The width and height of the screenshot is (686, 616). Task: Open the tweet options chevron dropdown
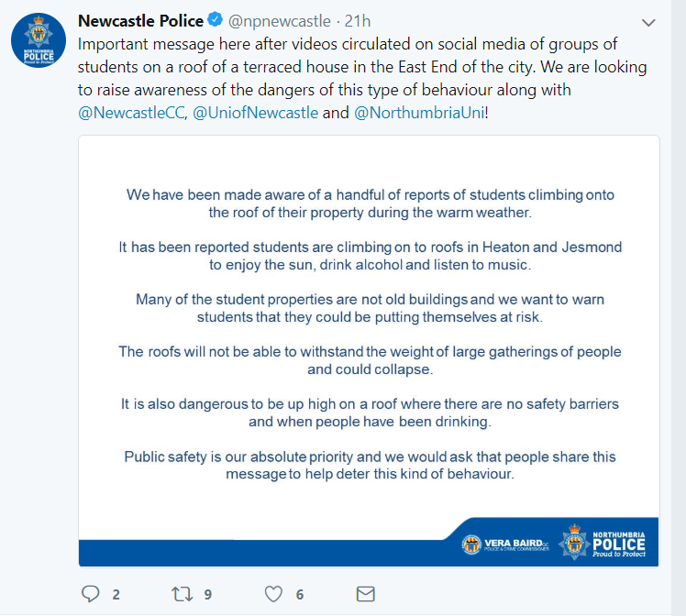coord(648,22)
